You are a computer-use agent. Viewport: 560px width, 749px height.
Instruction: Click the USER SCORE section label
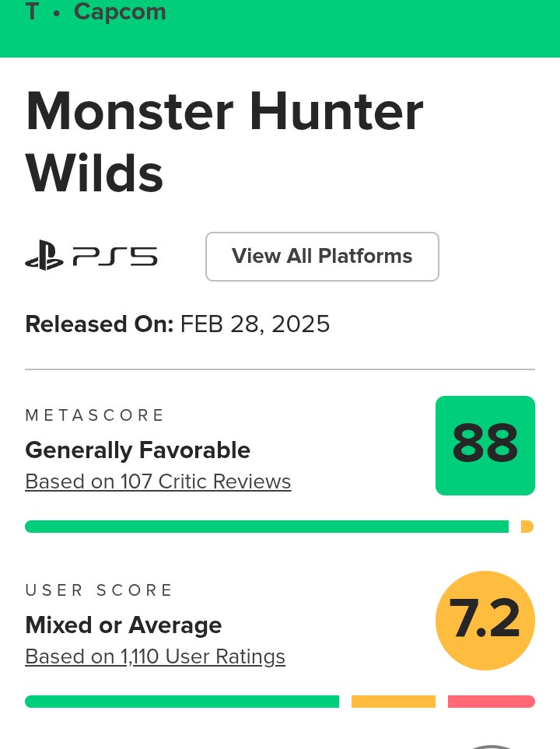coord(99,590)
